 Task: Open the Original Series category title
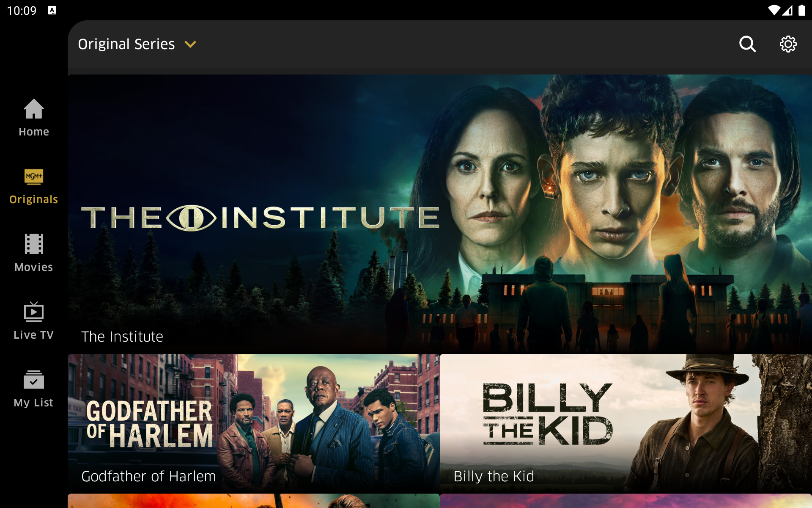pos(126,44)
